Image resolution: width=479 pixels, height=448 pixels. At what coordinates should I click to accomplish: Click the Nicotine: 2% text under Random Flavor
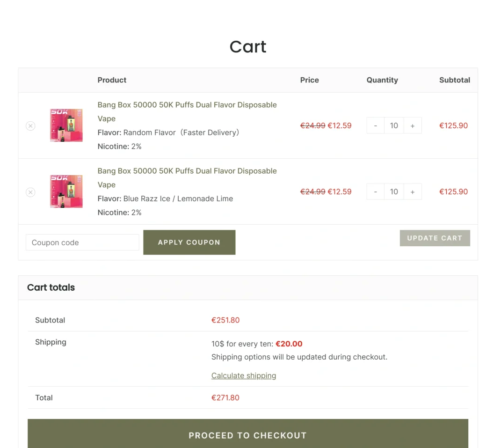[119, 147]
